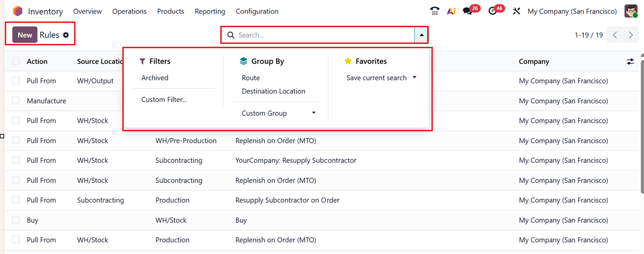Screen dimensions: 644x254
Task: Open the column adjust settings icon
Action: point(631,62)
